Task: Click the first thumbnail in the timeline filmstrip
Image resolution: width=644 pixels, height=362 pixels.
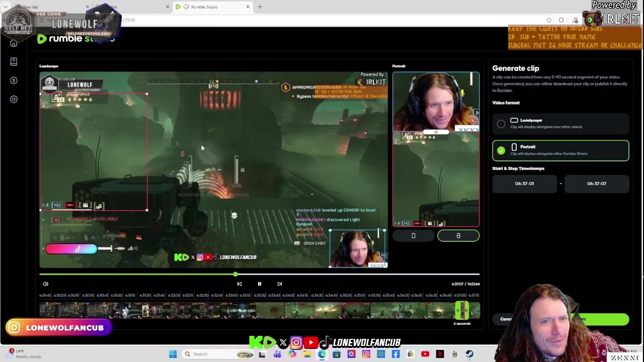Action: pos(47,311)
